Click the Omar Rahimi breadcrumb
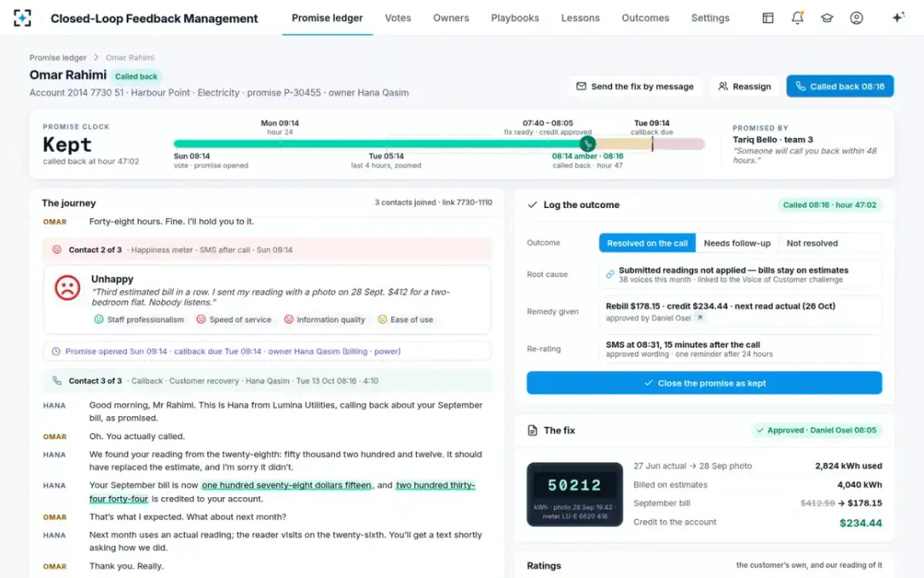The width and height of the screenshot is (924, 578). pyautogui.click(x=130, y=58)
